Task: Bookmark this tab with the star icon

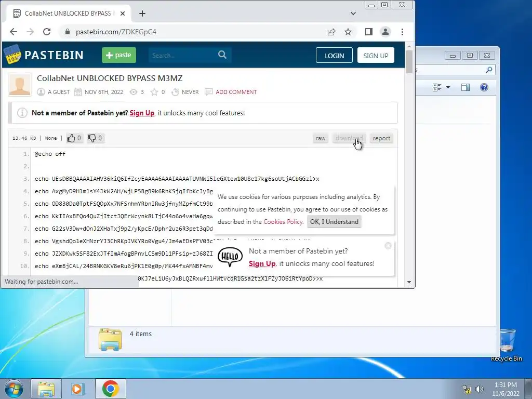Action: [348, 32]
